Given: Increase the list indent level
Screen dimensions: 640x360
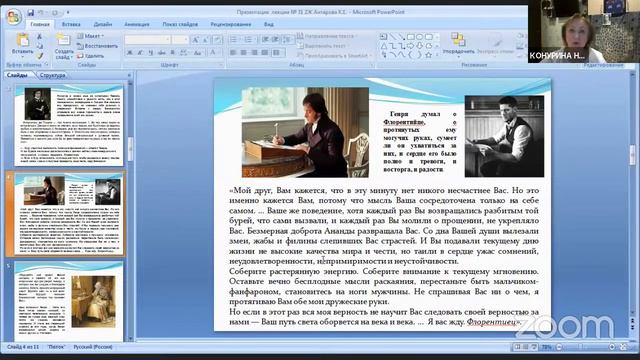Looking at the screenshot, I should tap(276, 40).
